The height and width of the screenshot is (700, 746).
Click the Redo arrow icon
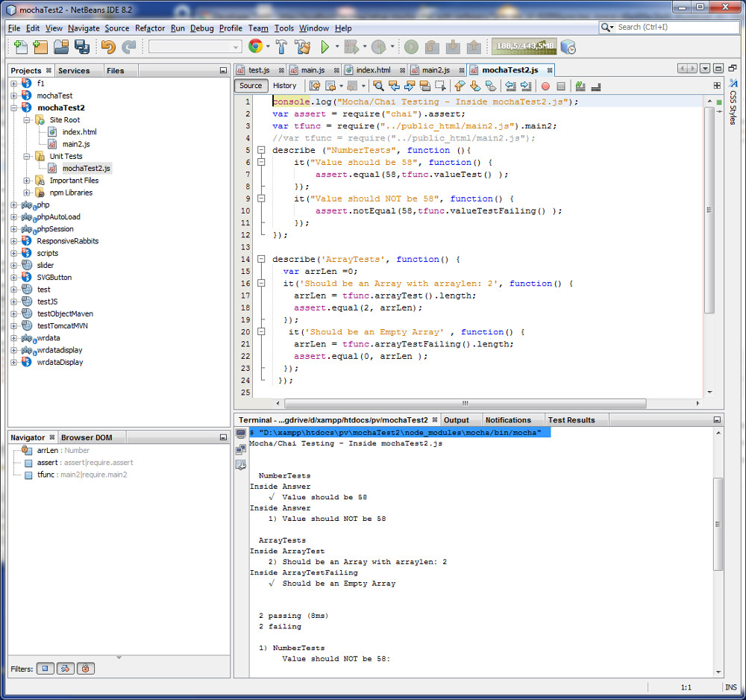click(128, 46)
